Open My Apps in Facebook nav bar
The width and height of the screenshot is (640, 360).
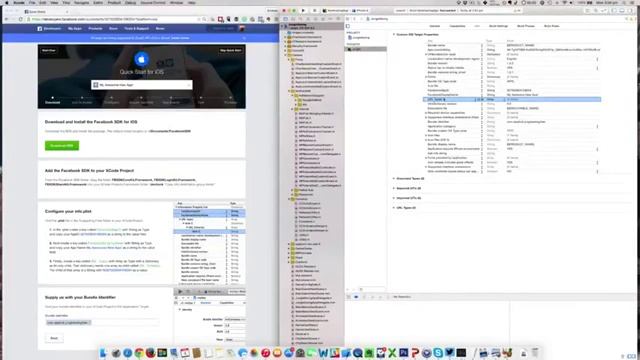[75, 29]
